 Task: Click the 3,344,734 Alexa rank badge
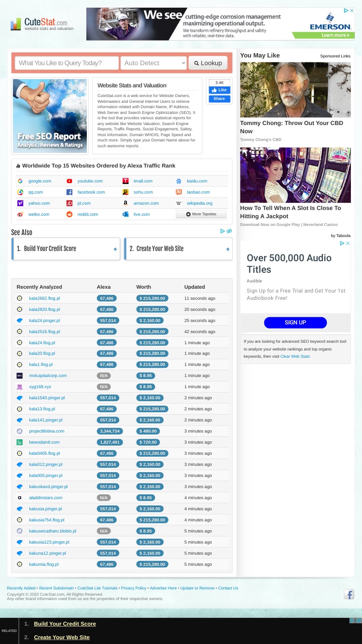110,431
